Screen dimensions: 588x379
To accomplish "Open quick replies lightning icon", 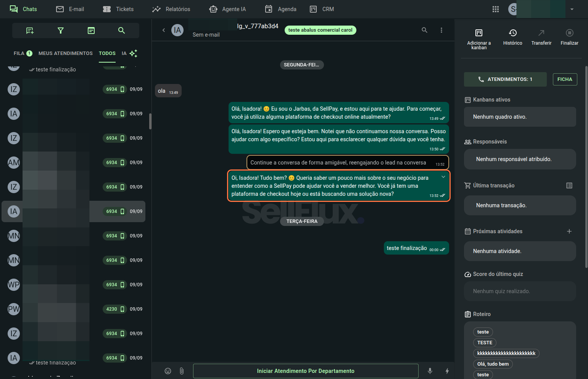I will click(x=447, y=371).
